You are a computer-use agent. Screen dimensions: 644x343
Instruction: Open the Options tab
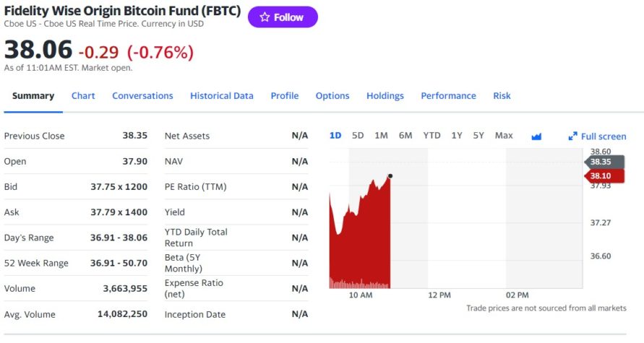(x=332, y=95)
